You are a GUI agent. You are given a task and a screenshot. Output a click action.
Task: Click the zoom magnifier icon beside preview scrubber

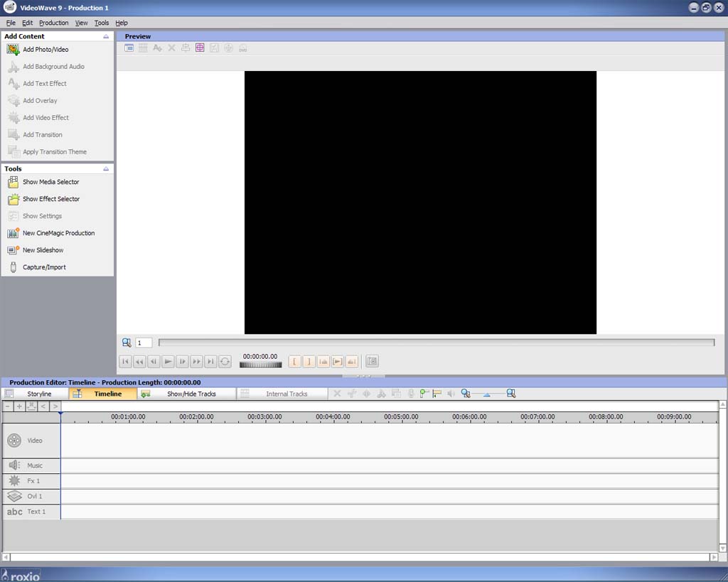127,343
